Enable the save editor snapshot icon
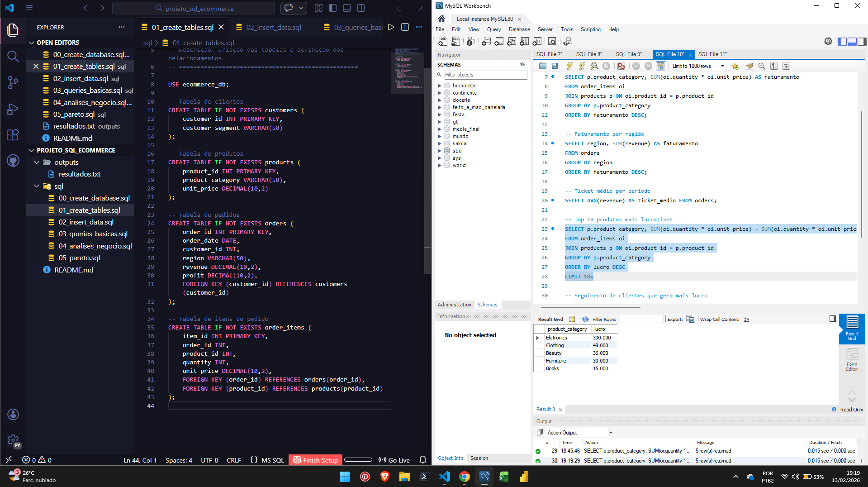This screenshot has width=868, height=487. (x=555, y=66)
